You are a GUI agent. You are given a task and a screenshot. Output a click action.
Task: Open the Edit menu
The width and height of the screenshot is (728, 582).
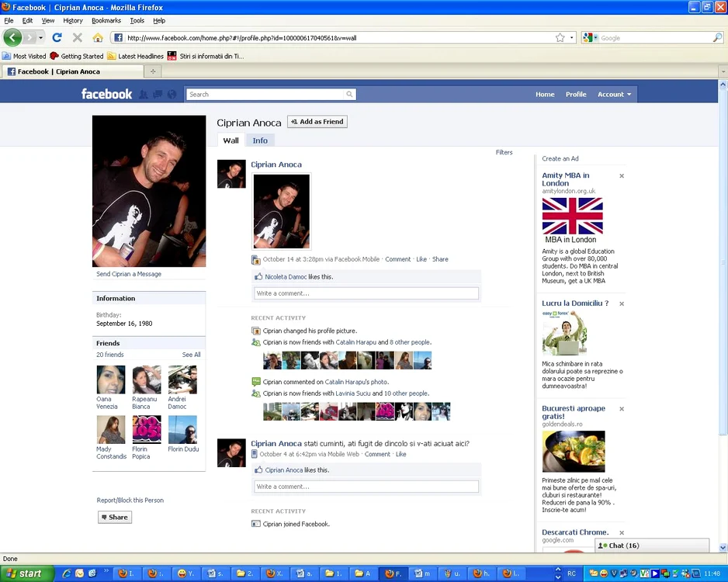27,20
